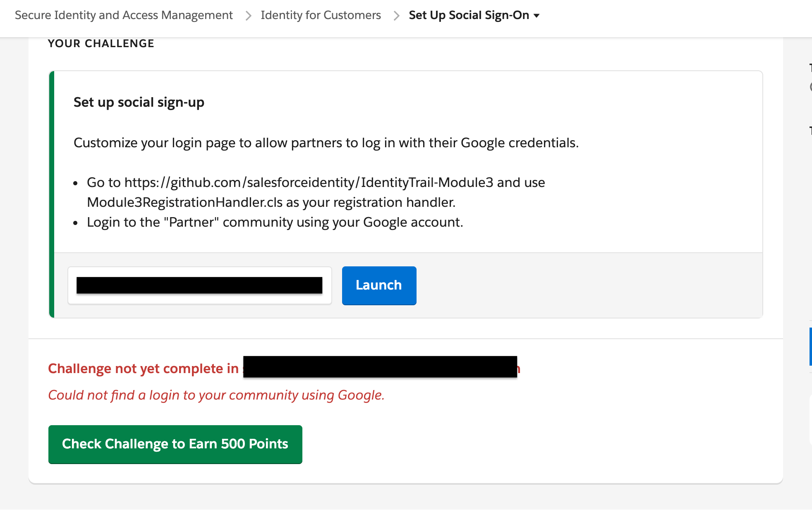Image resolution: width=812 pixels, height=529 pixels.
Task: Click 'Challenge not yet complete in' heading
Action: tap(143, 369)
